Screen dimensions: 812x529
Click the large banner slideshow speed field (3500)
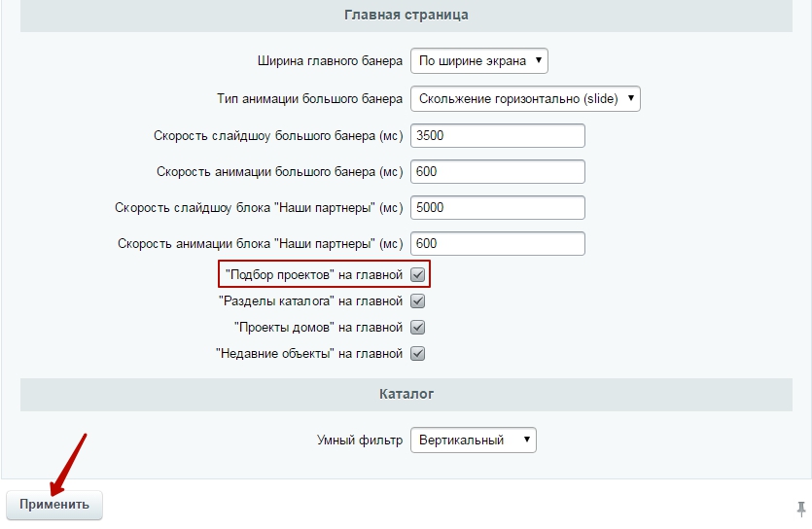point(497,135)
